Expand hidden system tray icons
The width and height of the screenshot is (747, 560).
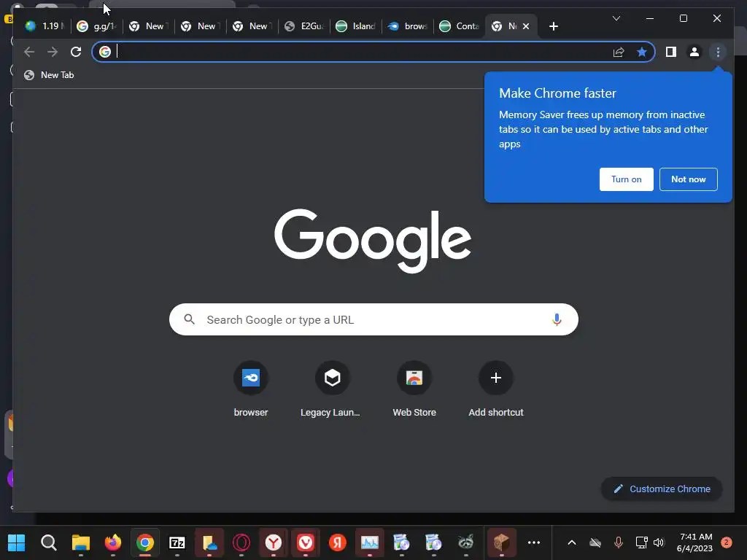(572, 542)
